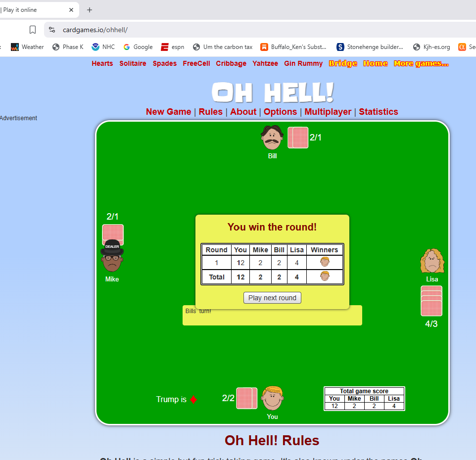Click the 'You' player avatar

tap(273, 398)
